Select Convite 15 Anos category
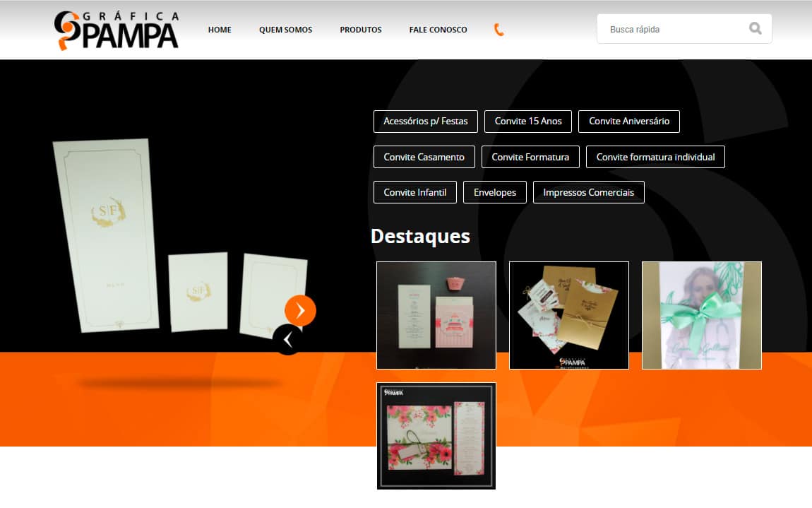Viewport: 812px width, 508px height. pos(528,122)
